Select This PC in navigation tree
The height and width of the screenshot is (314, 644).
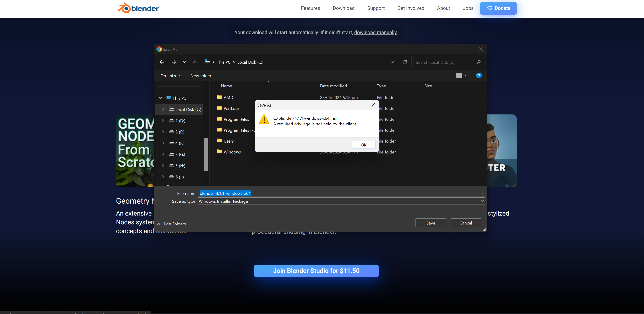[x=176, y=98]
